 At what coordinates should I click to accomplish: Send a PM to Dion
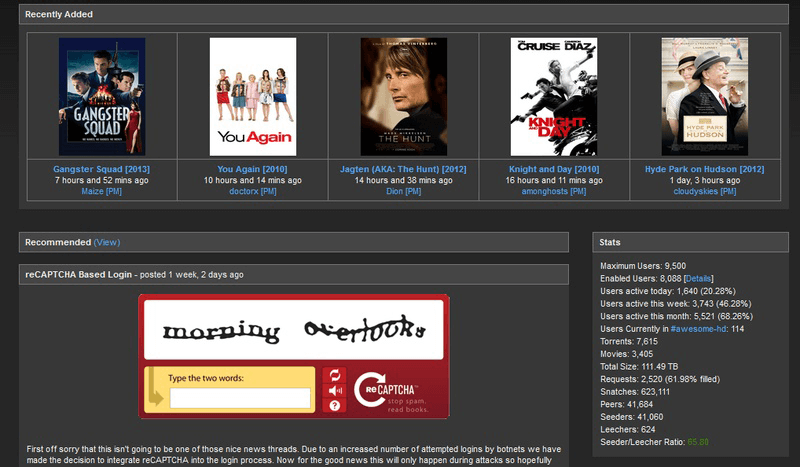[x=413, y=191]
